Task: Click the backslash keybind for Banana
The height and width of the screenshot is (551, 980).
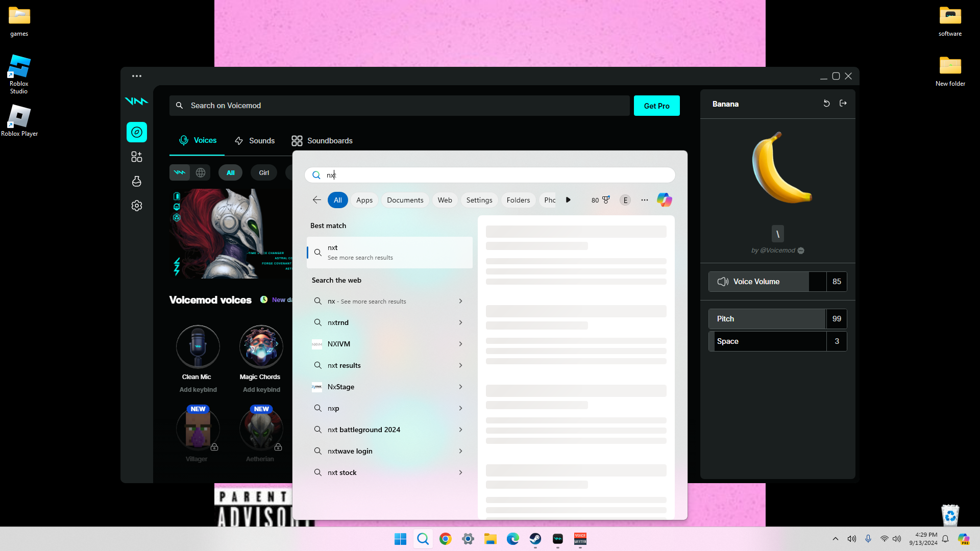Action: coord(778,234)
